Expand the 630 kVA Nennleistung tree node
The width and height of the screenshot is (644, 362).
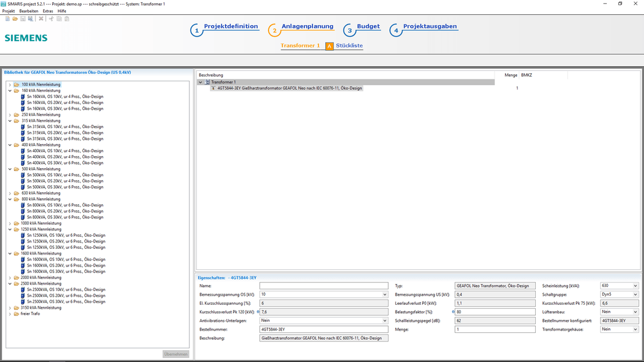(10, 193)
